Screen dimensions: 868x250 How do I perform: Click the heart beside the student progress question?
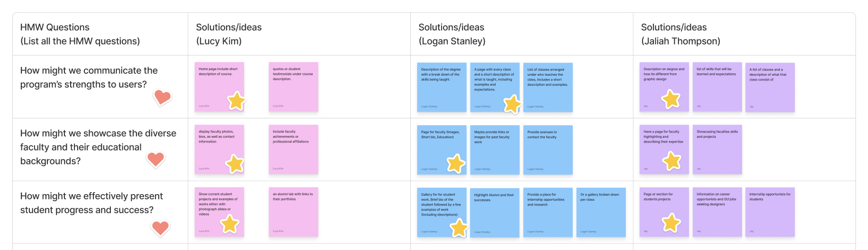(160, 228)
